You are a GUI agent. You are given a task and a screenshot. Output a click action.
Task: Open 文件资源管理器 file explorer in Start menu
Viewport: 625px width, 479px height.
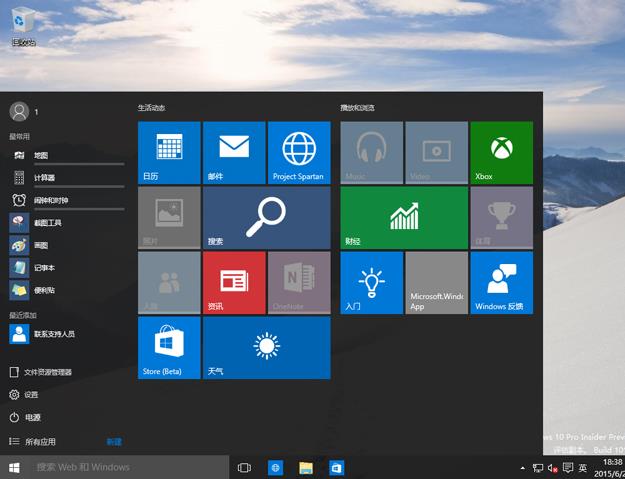(x=41, y=372)
